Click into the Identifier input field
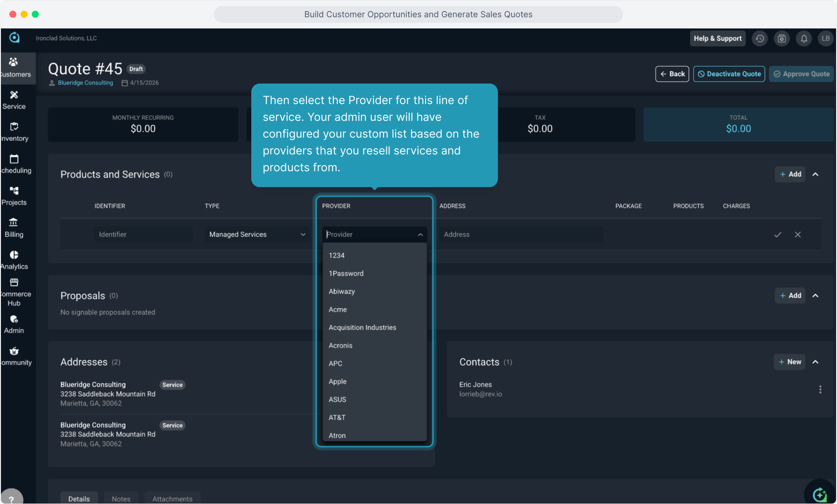Image resolution: width=837 pixels, height=504 pixels. coord(143,235)
